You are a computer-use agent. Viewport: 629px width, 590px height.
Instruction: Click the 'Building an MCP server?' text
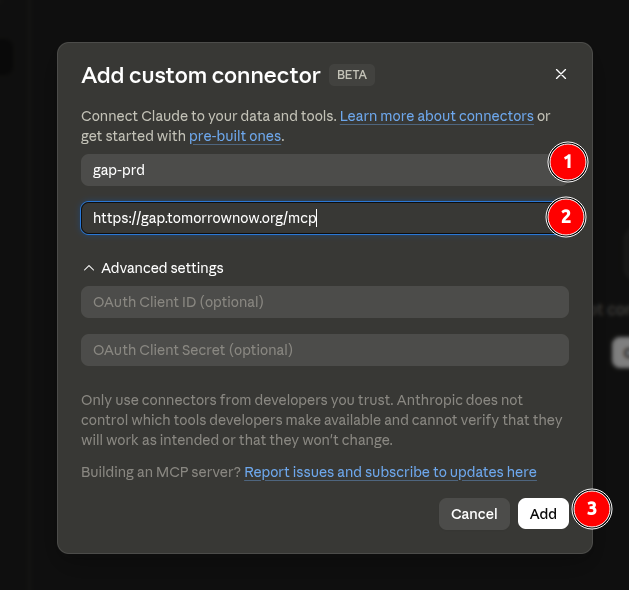pyautogui.click(x=160, y=472)
